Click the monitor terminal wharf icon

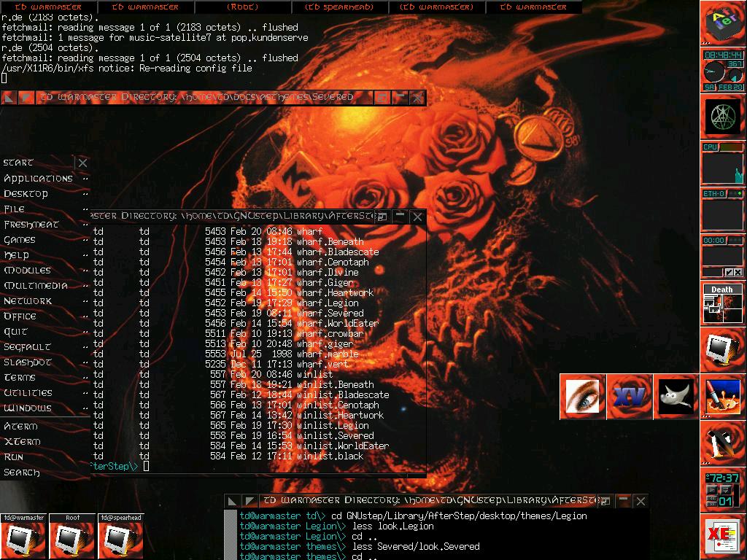(722, 350)
